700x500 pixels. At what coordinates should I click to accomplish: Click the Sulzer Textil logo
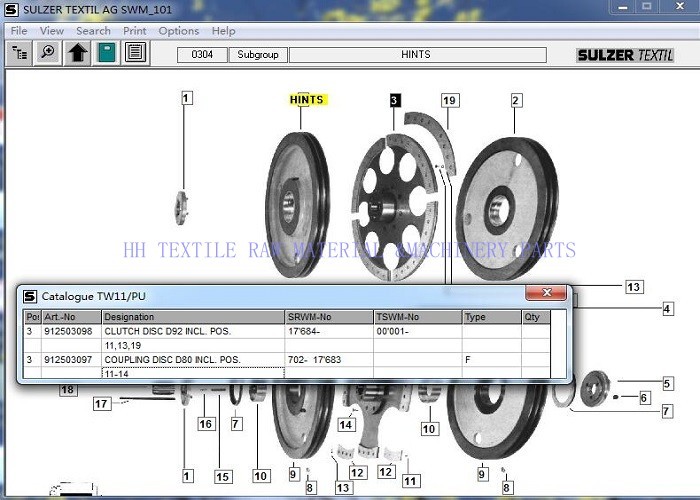pyautogui.click(x=625, y=55)
